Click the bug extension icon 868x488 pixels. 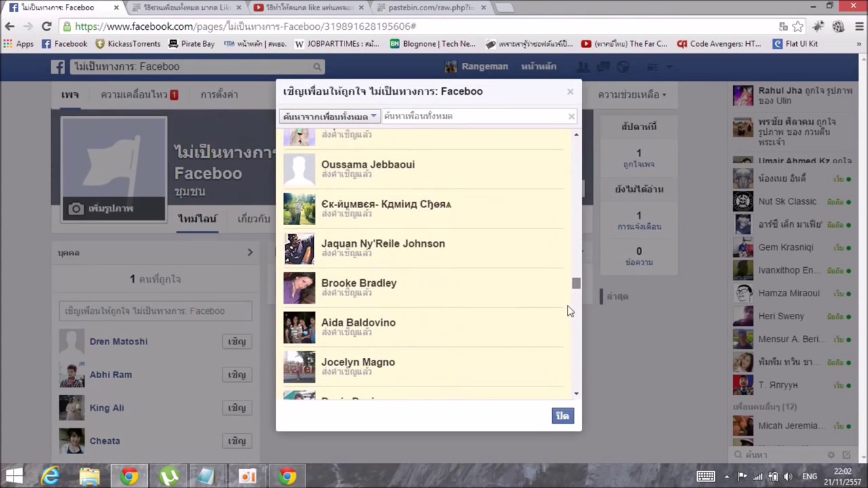818,26
